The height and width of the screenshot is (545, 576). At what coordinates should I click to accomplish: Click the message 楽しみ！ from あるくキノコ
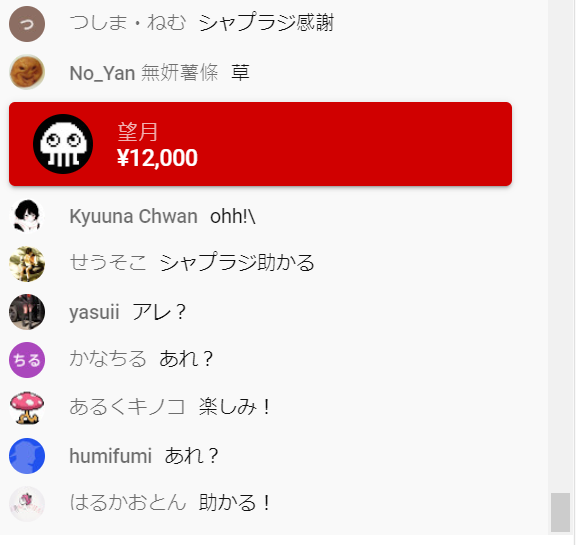pos(235,407)
